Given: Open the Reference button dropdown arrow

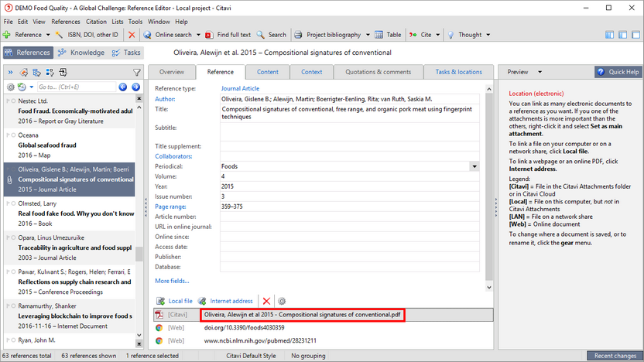Looking at the screenshot, I should tap(48, 35).
